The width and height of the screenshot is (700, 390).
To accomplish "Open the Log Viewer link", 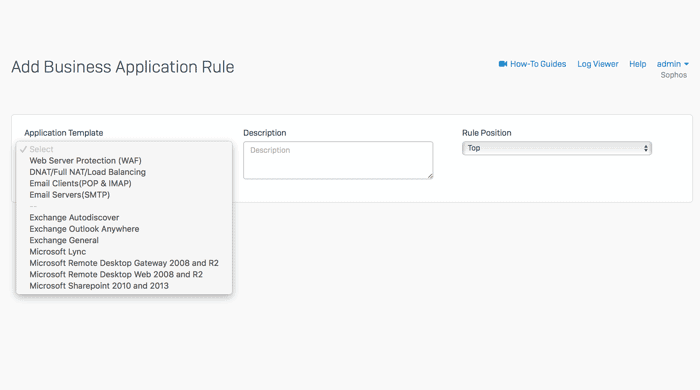I will [598, 64].
